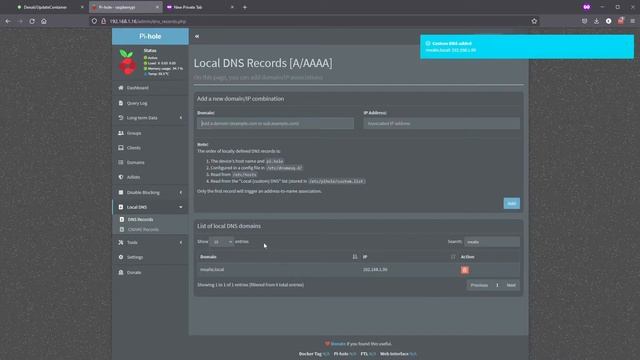The width and height of the screenshot is (640, 360).
Task: Click the lock site security icon
Action: point(103,21)
